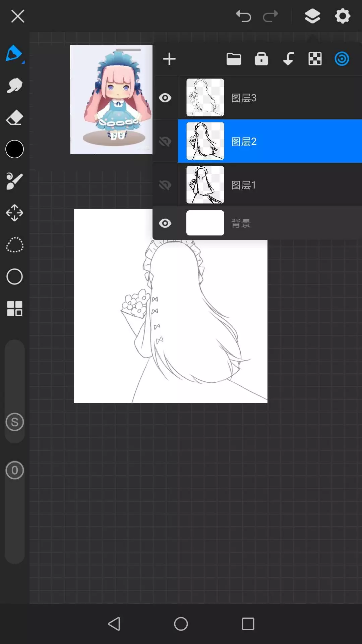Toggle visibility of 背景 layer
Image resolution: width=362 pixels, height=644 pixels.
point(165,223)
